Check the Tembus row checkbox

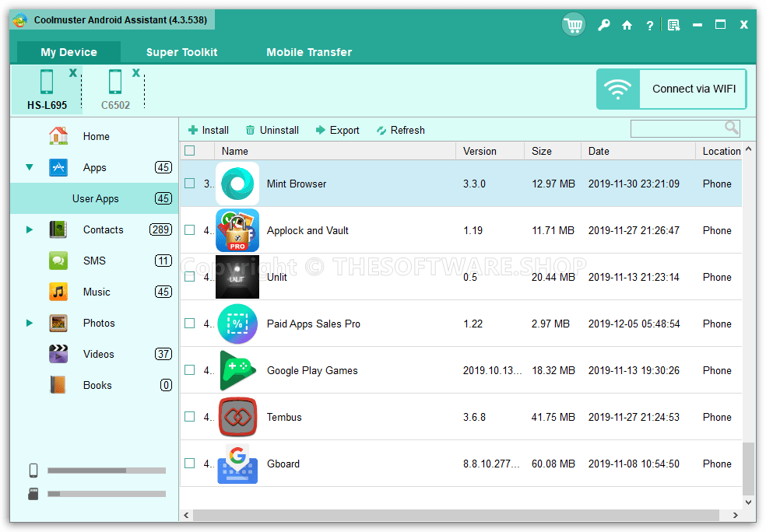point(189,417)
